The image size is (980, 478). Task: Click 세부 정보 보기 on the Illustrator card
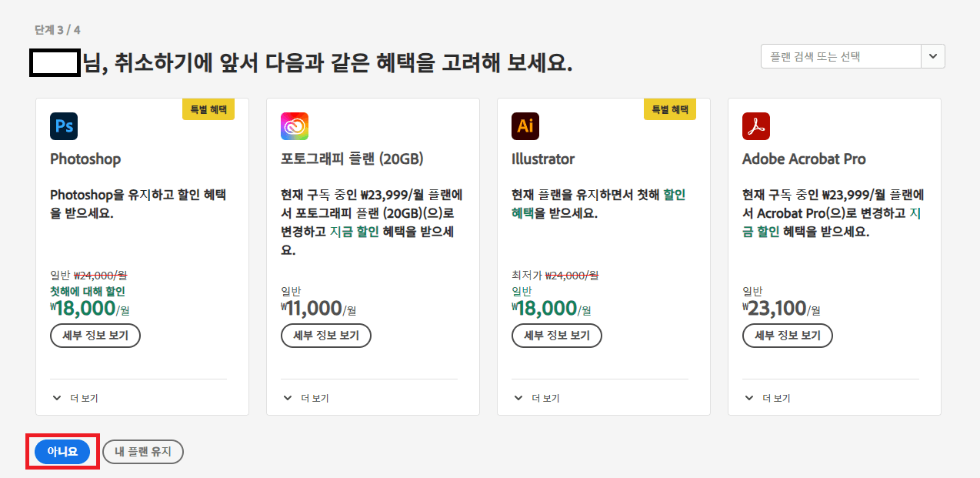click(x=557, y=335)
